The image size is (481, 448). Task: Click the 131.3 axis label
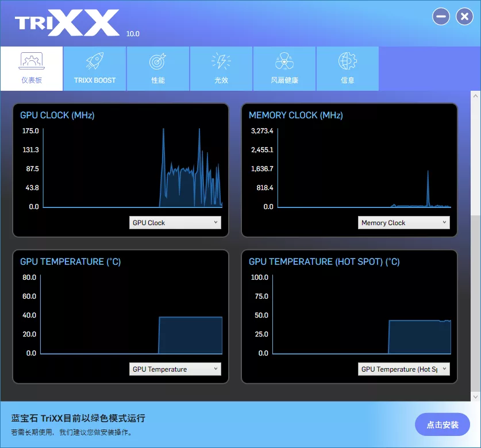click(x=30, y=150)
